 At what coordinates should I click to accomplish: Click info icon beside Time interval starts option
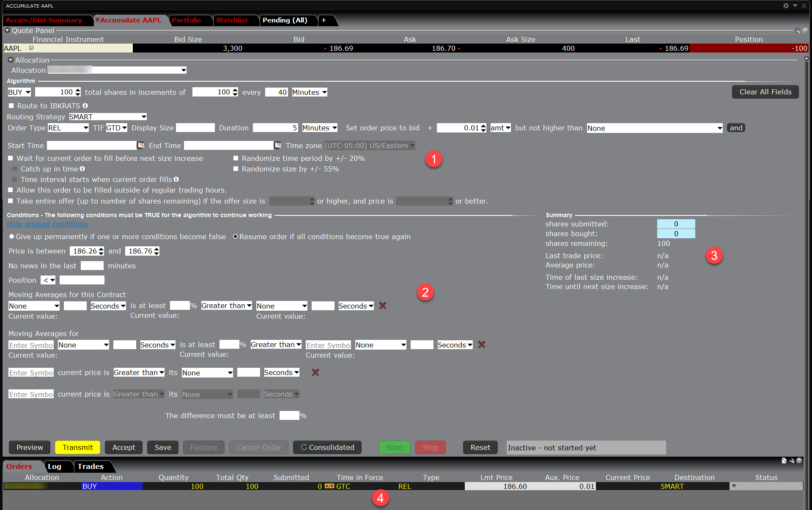[x=176, y=179]
